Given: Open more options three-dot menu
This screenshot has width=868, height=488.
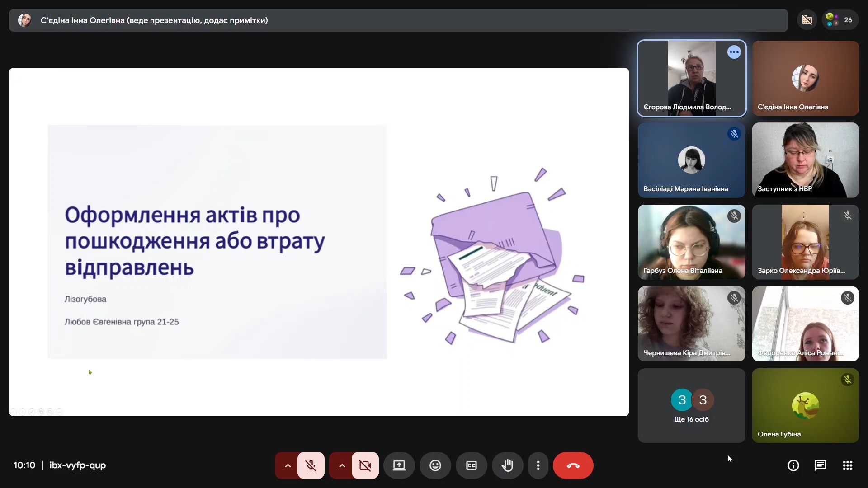Looking at the screenshot, I should pyautogui.click(x=538, y=465).
